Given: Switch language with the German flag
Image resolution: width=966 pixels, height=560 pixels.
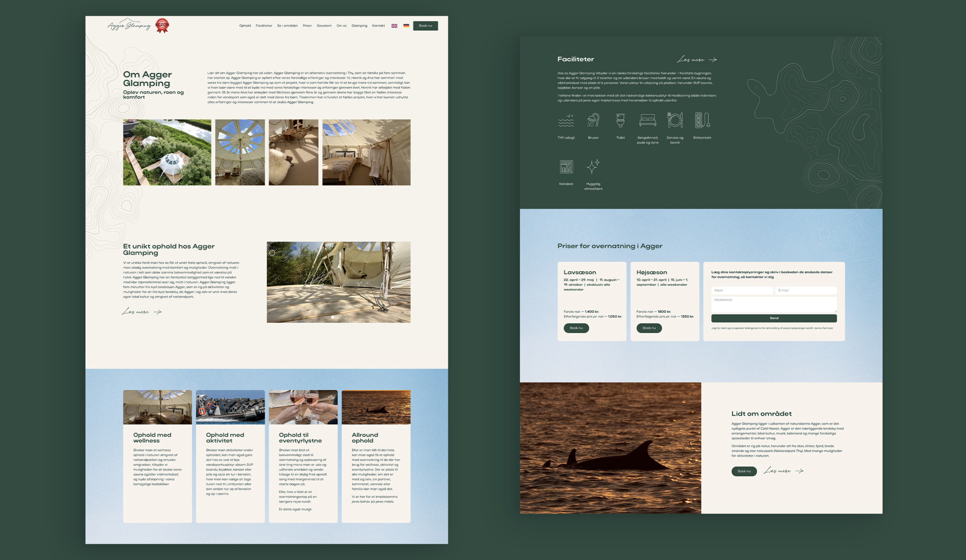Looking at the screenshot, I should coord(406,26).
